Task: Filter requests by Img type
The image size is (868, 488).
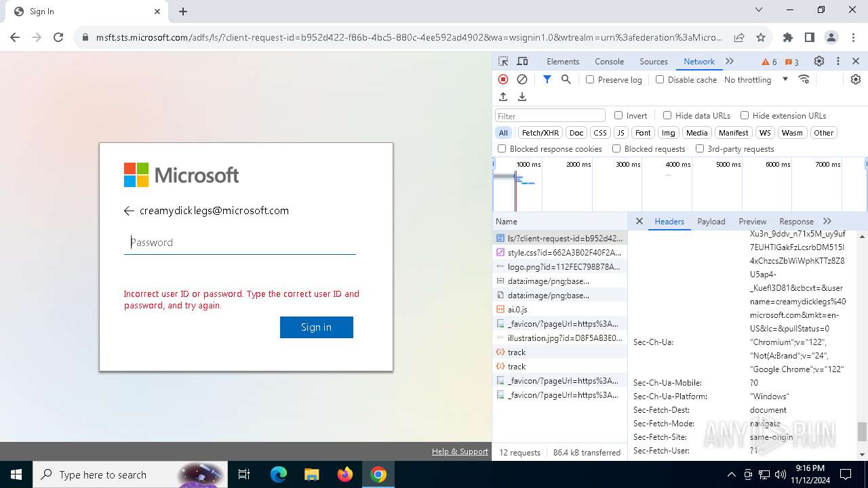Action: pyautogui.click(x=669, y=133)
